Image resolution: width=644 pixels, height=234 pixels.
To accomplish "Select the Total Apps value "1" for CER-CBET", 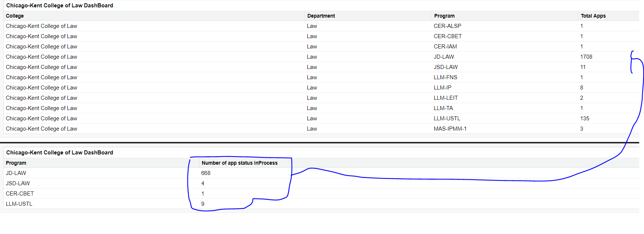I will [582, 36].
